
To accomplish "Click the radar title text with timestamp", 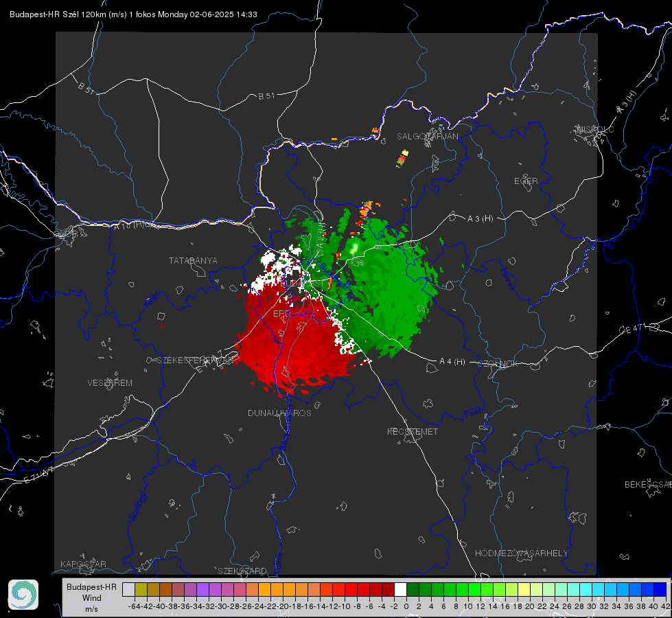I will pyautogui.click(x=133, y=14).
